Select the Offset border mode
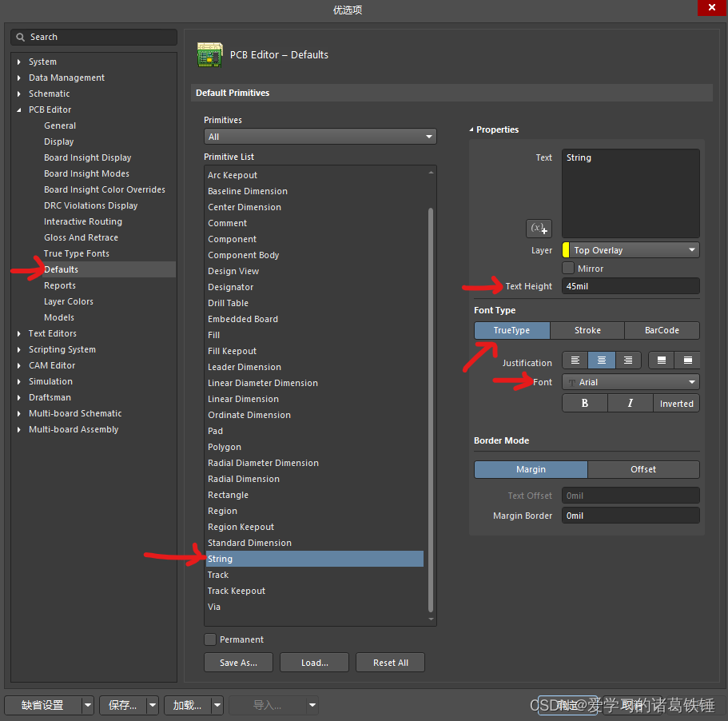Screen dimensions: 728x721 [642, 469]
